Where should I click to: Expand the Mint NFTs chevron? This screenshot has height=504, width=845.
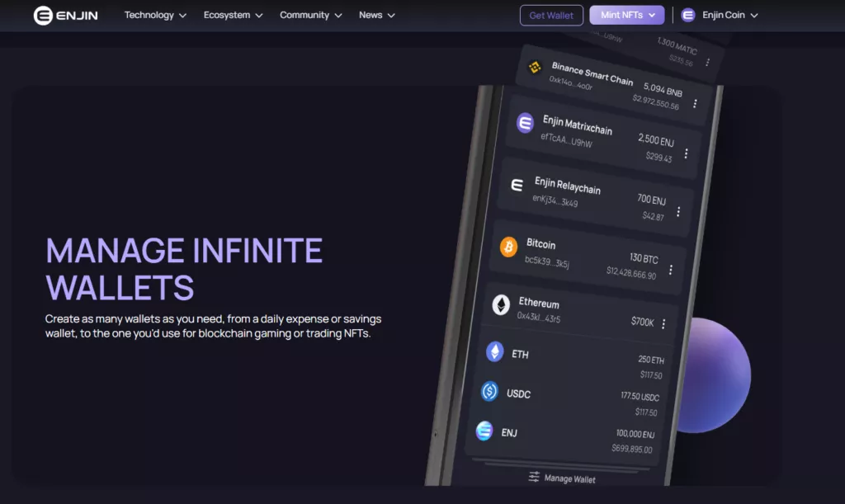652,15
